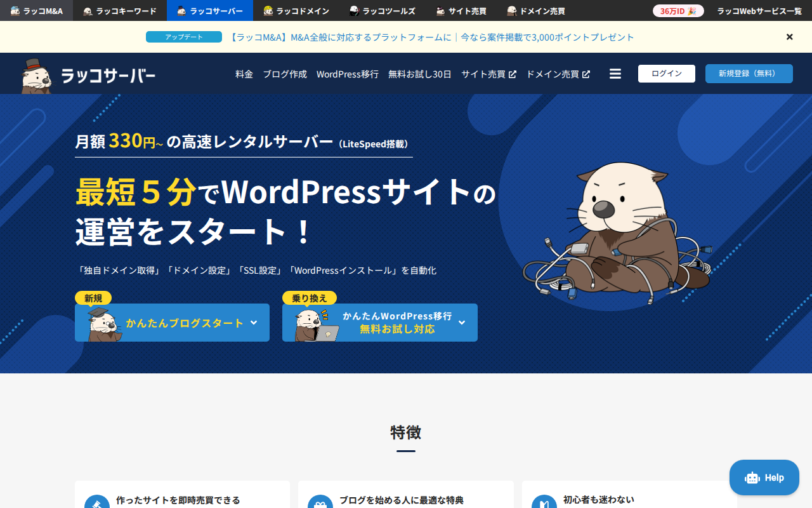The height and width of the screenshot is (508, 812).
Task: Open ドメイン売買 external link in navigation
Action: 558,74
